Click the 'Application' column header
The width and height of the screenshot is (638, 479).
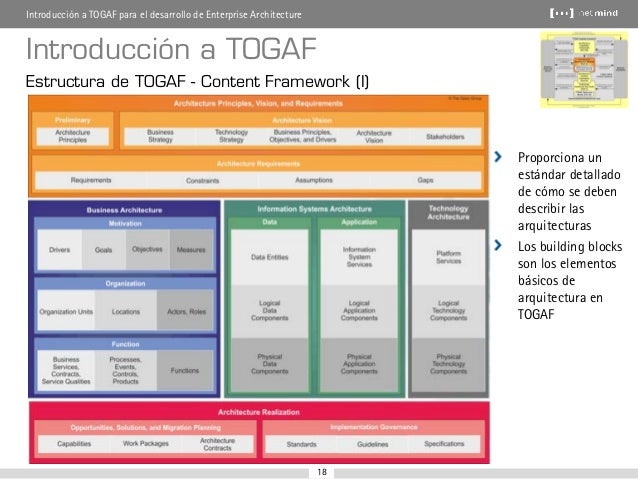(x=359, y=222)
